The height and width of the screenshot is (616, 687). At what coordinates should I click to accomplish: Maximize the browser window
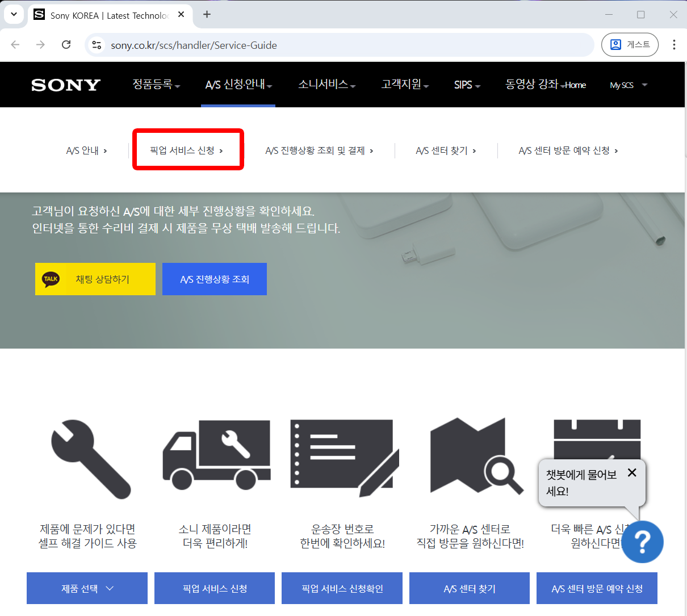click(641, 15)
